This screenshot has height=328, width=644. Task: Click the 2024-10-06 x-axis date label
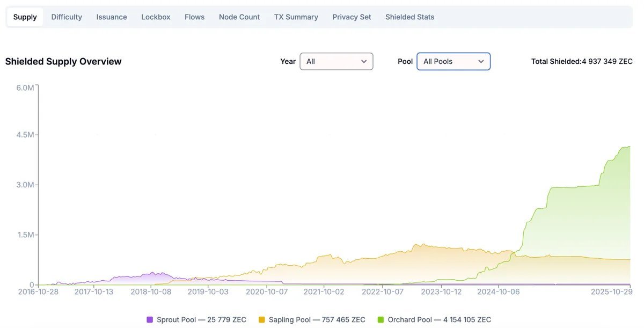(x=499, y=291)
